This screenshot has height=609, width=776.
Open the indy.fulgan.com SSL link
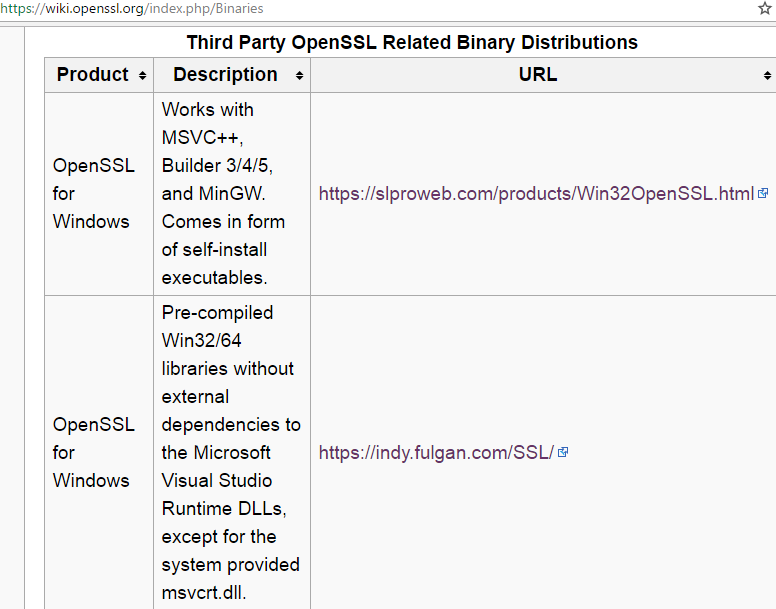pyautogui.click(x=436, y=453)
